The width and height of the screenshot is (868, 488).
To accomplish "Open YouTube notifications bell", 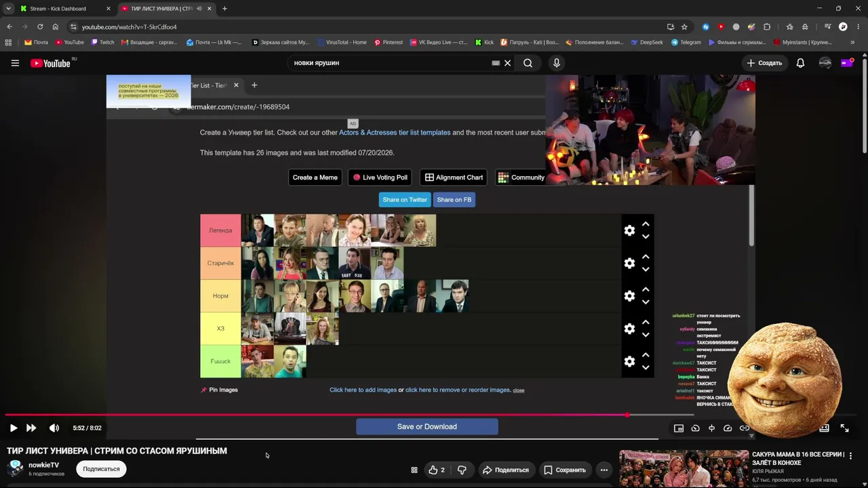I will coord(800,63).
